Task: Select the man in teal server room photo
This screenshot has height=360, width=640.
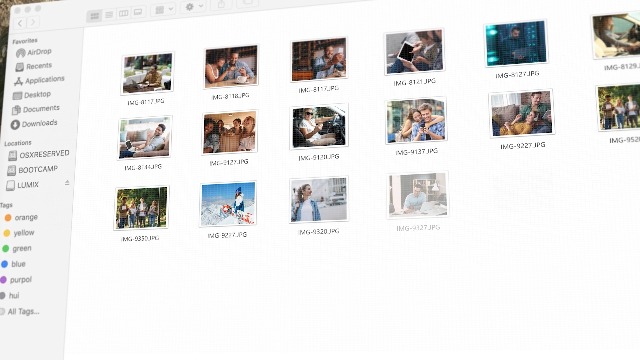Action: click(516, 43)
